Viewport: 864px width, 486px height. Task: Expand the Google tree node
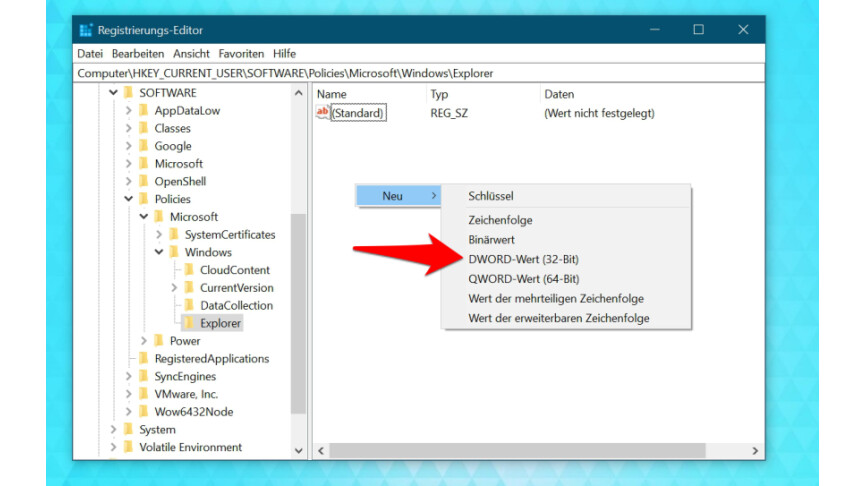pos(128,145)
